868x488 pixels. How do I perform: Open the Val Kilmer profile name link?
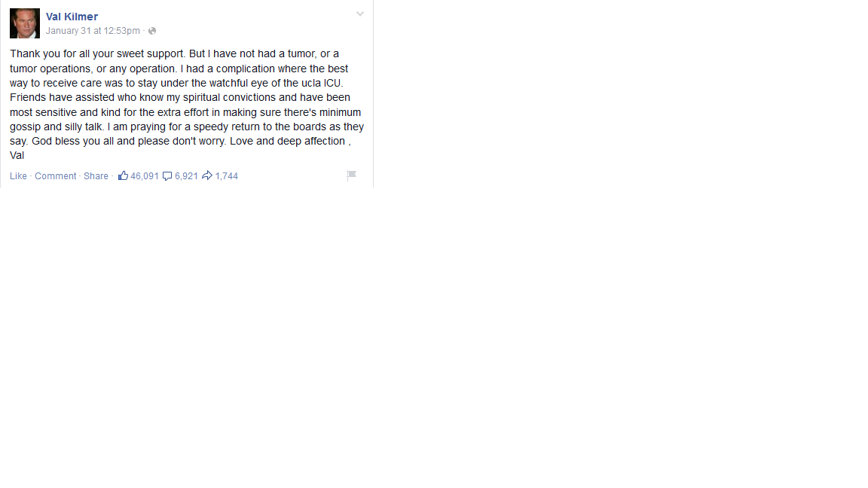72,17
